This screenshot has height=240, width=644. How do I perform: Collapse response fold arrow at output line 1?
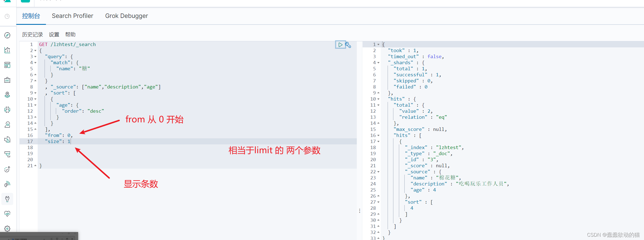tap(378, 45)
